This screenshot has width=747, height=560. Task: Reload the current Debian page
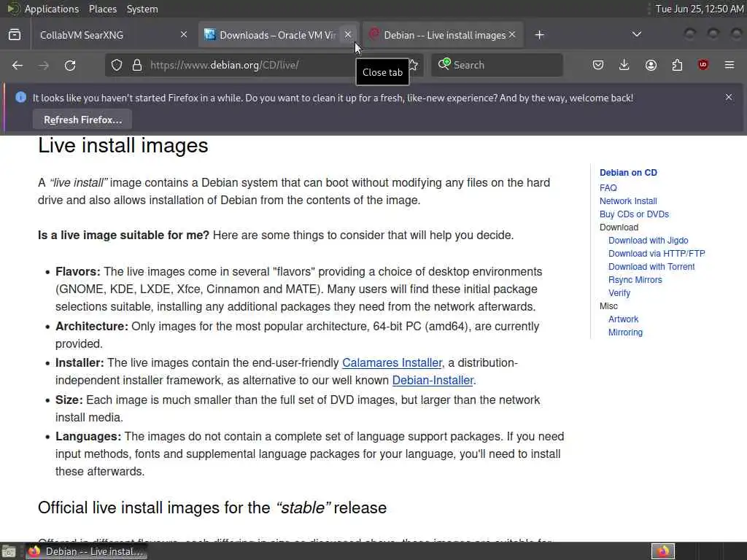coord(70,65)
